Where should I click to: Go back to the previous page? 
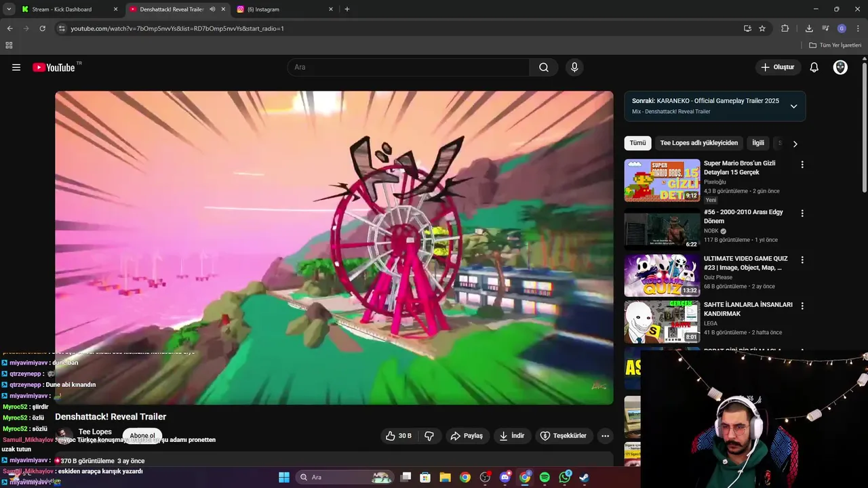tap(9, 28)
